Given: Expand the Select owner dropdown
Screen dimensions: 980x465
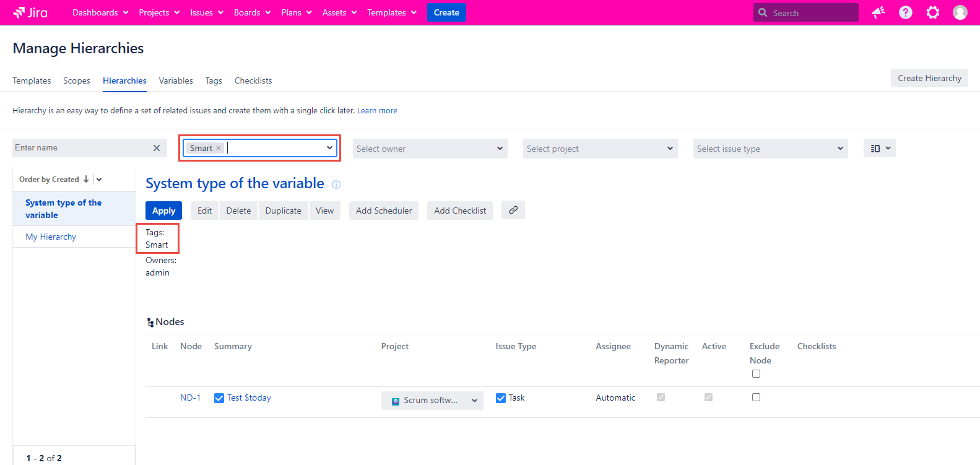Looking at the screenshot, I should [x=430, y=149].
